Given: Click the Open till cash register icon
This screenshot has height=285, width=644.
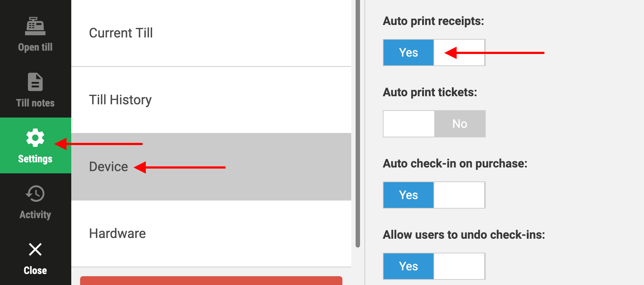Looking at the screenshot, I should (x=35, y=26).
